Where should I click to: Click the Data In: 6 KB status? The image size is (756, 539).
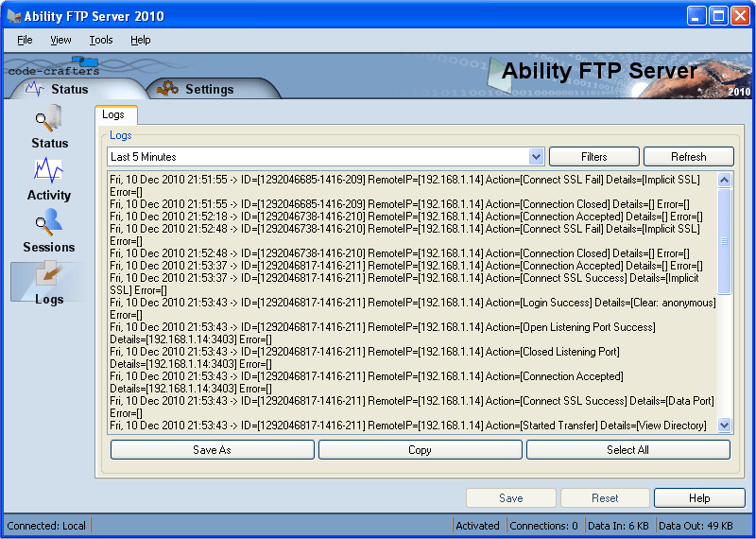pyautogui.click(x=618, y=526)
